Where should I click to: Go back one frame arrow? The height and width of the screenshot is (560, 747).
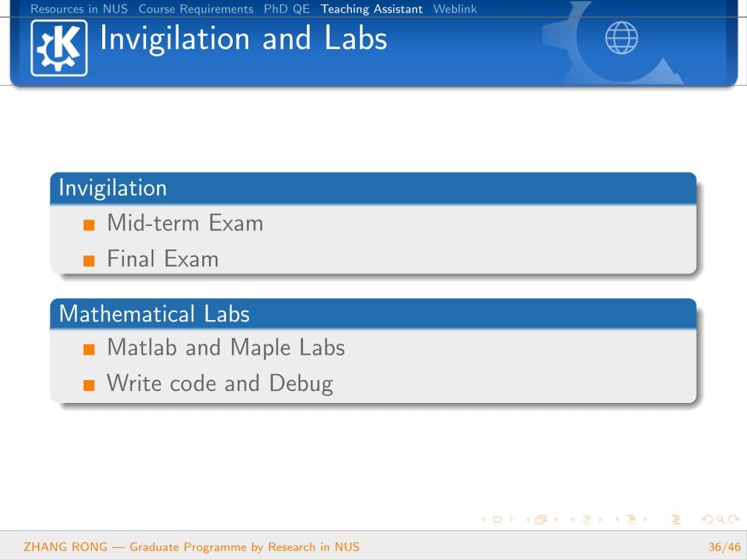[x=528, y=519]
